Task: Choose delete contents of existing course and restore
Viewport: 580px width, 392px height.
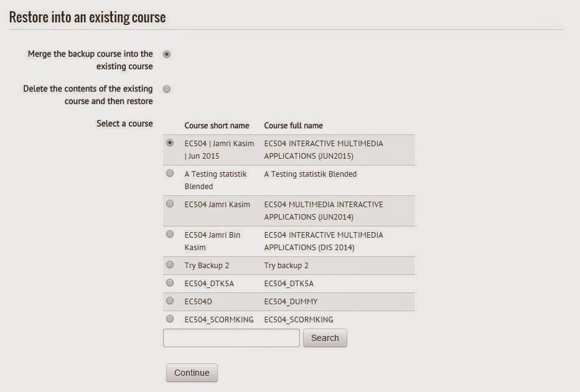Action: 166,89
